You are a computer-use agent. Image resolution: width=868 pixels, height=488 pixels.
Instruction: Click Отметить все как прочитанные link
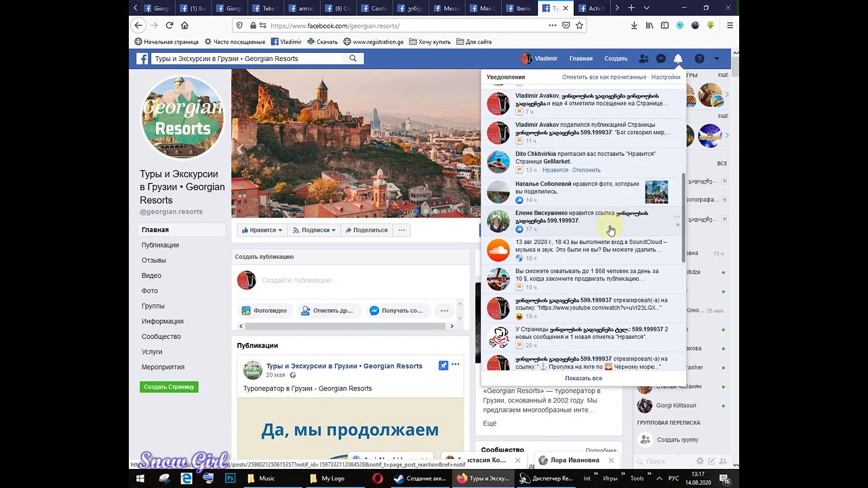(604, 77)
